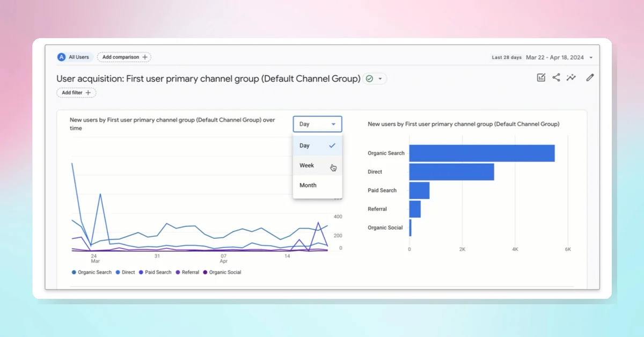Click the A avatar badge of All Users
The width and height of the screenshot is (644, 337).
(62, 57)
